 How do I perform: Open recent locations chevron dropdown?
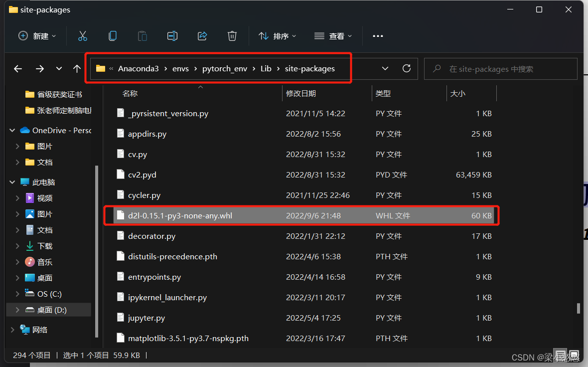(59, 69)
